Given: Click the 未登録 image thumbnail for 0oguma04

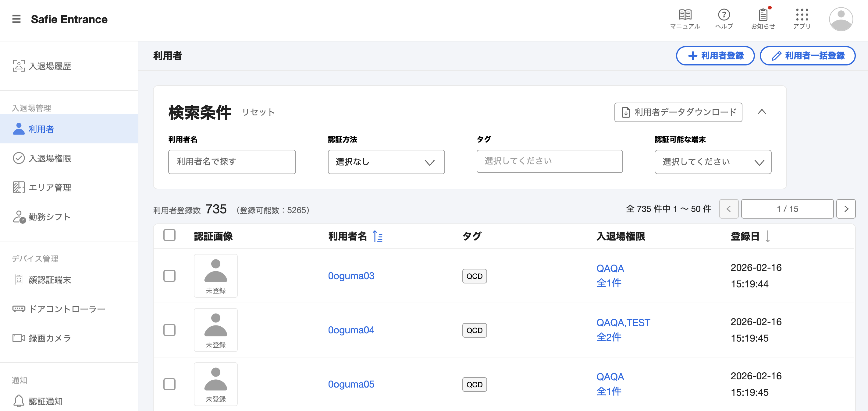Looking at the screenshot, I should click(216, 330).
